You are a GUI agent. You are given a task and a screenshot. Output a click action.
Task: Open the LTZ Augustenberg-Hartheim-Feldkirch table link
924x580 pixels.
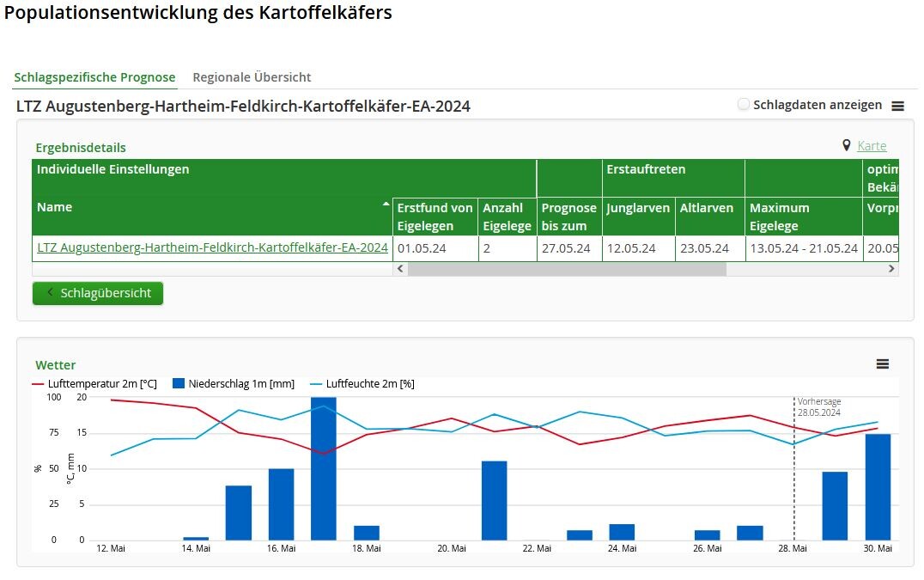[212, 247]
